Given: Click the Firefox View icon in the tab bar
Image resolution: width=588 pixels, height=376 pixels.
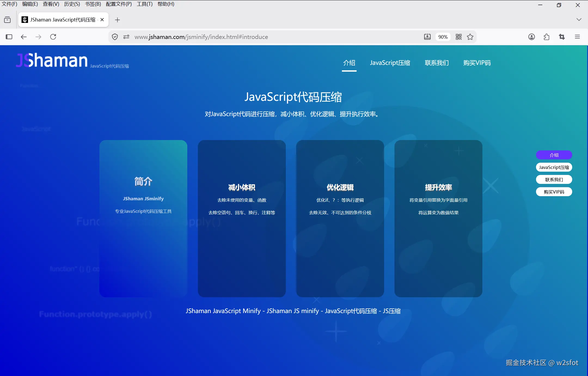Looking at the screenshot, I should pos(7,20).
